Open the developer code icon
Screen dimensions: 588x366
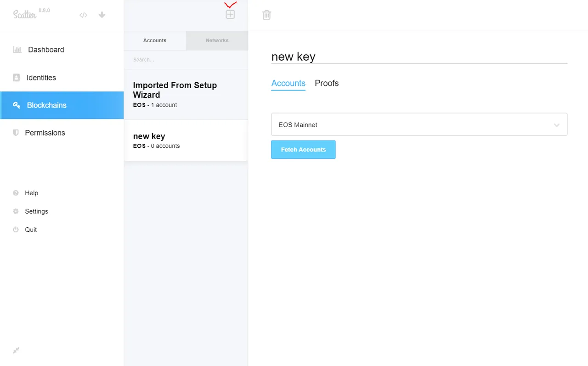coord(83,15)
